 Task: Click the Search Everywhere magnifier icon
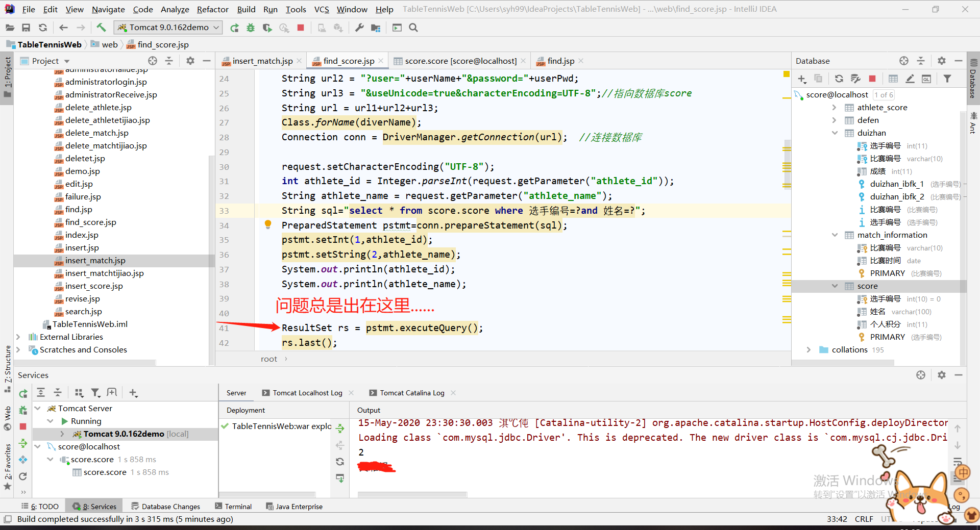coord(413,28)
